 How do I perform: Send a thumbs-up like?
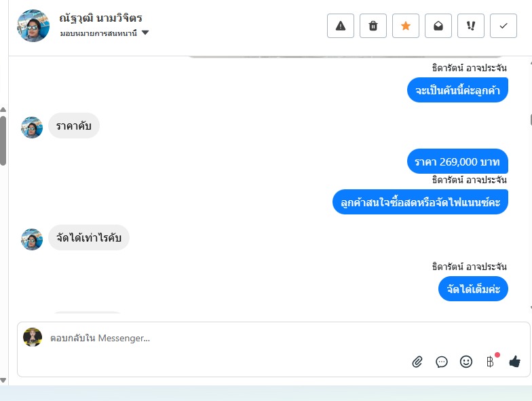pyautogui.click(x=514, y=362)
